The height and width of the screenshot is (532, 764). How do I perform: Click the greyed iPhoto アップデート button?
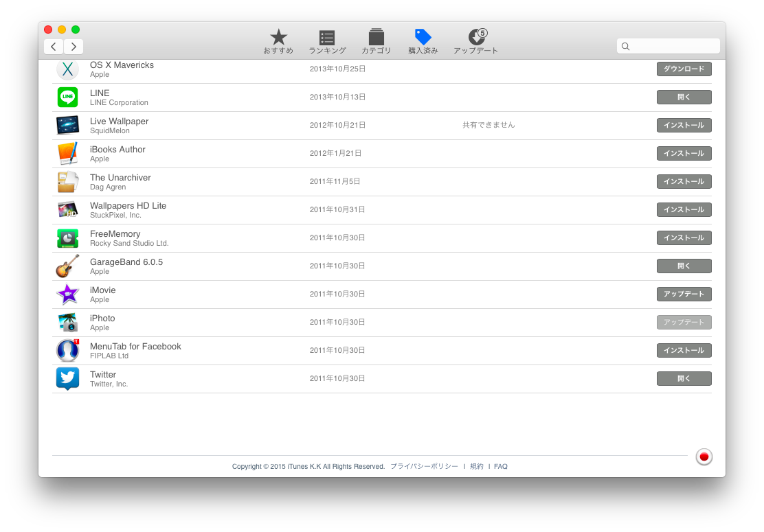[x=684, y=322]
